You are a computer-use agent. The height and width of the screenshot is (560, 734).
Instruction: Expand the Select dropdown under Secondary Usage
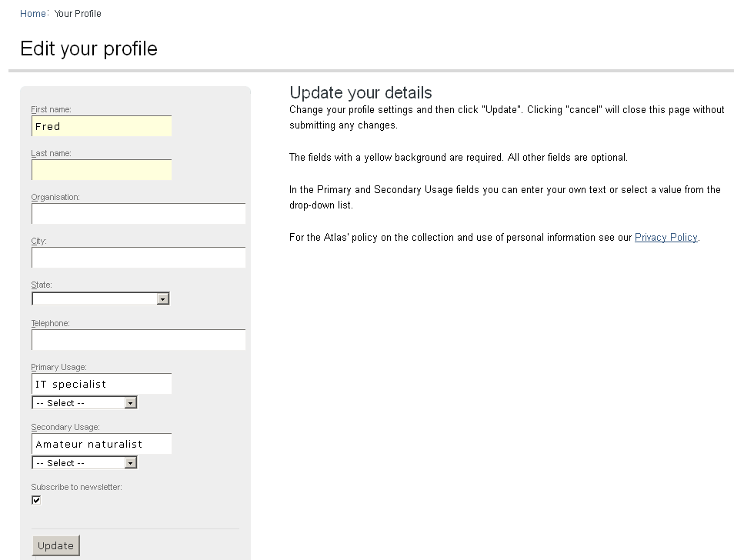pos(85,463)
